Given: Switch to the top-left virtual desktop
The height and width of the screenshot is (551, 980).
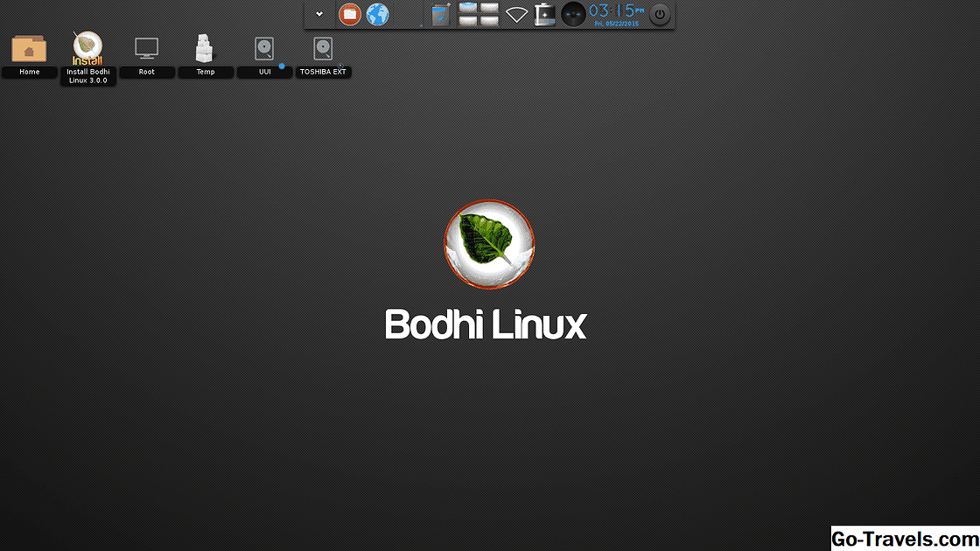Looking at the screenshot, I should (x=468, y=8).
